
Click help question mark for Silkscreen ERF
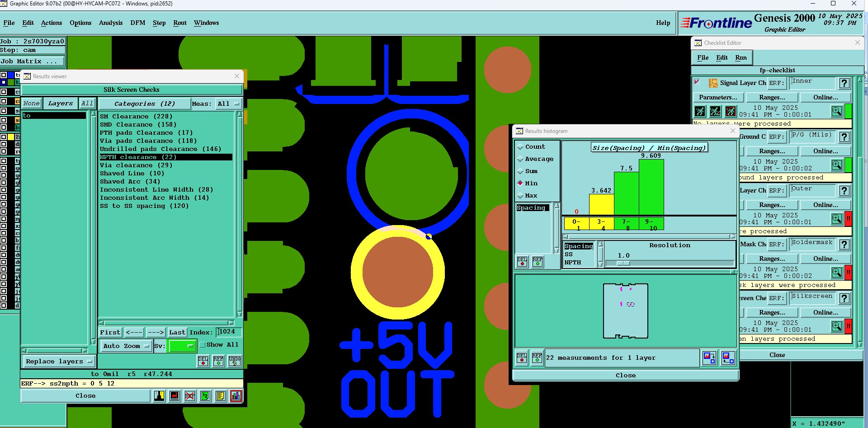844,298
